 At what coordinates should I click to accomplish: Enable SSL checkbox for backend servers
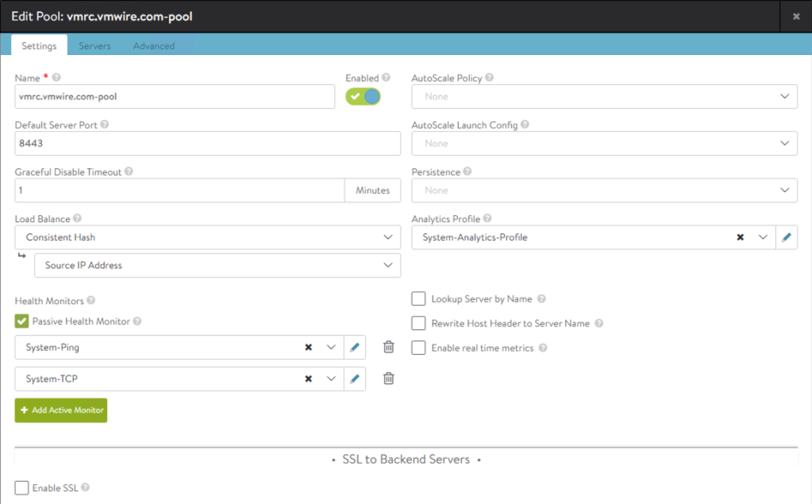(22, 488)
